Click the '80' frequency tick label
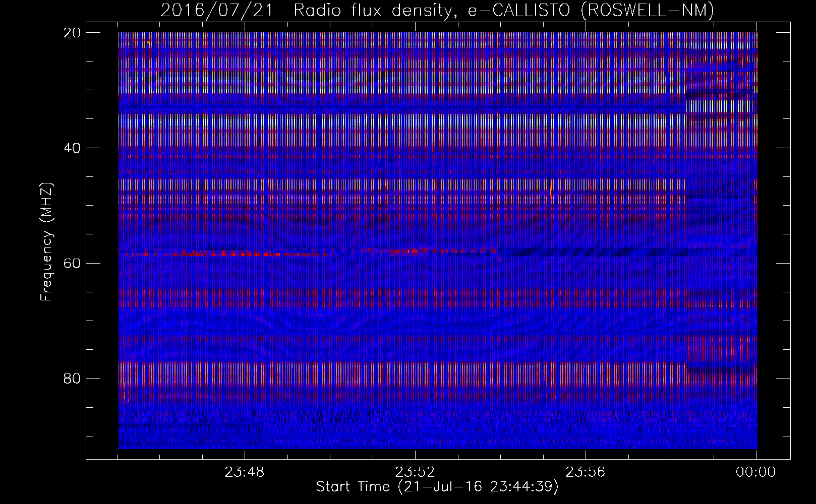Screen dimensions: 816x504 pyautogui.click(x=73, y=379)
